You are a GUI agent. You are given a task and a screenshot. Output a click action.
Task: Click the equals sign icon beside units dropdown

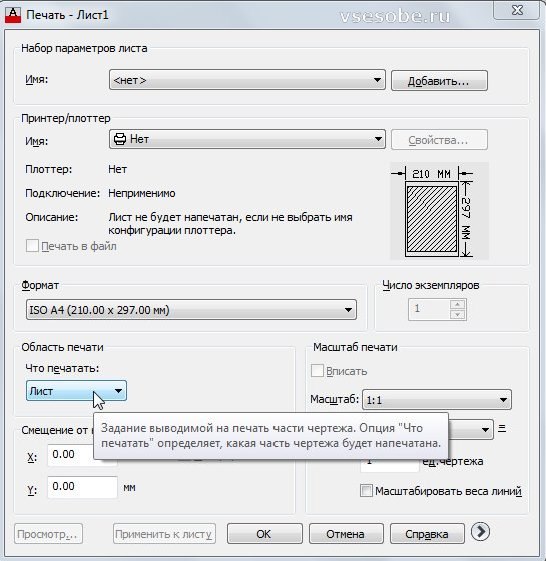click(502, 428)
